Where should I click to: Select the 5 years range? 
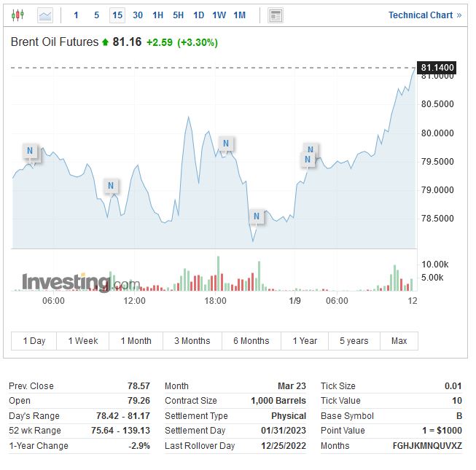354,340
